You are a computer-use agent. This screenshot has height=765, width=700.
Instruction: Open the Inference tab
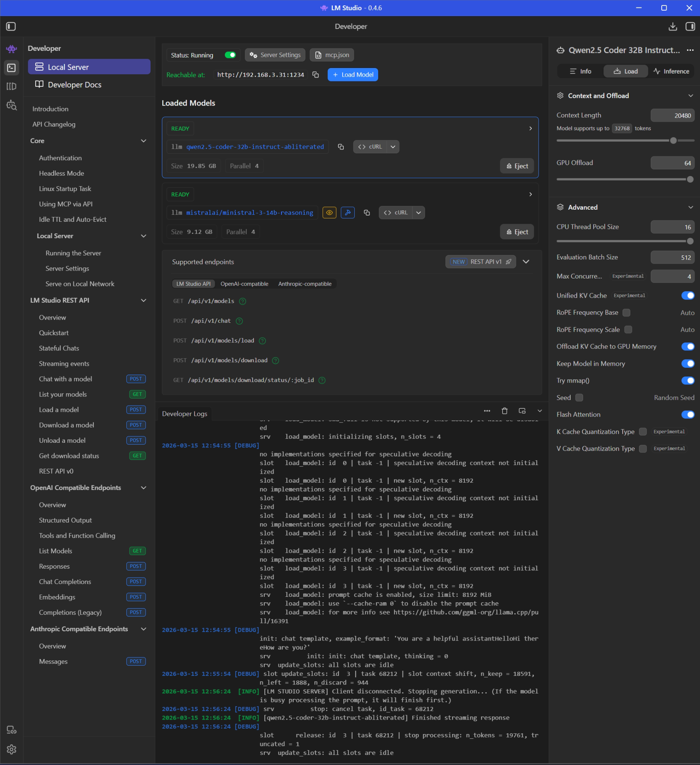(x=671, y=71)
